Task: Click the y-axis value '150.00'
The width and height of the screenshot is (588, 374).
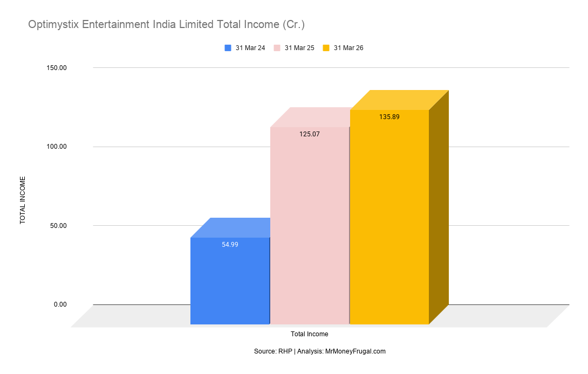Action: 57,68
